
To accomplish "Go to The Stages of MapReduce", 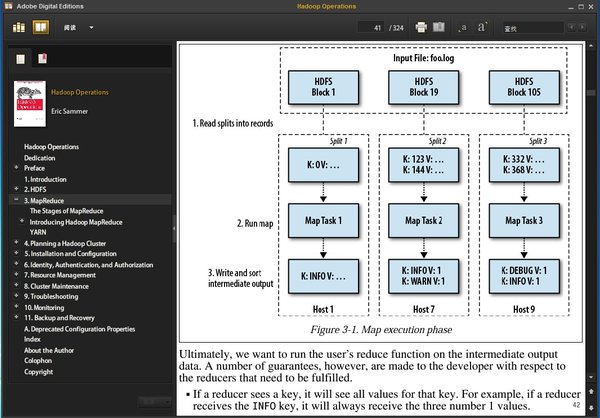I will [67, 211].
